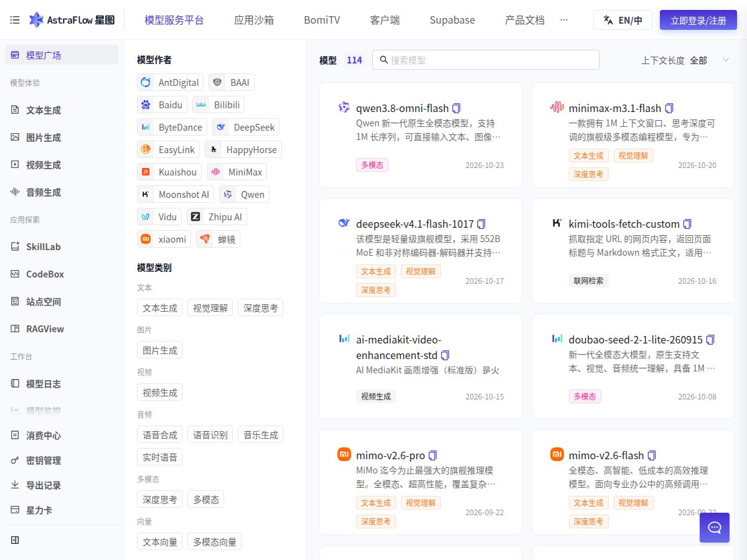Open the 客户端 tab
Image resolution: width=747 pixels, height=560 pixels.
point(385,20)
